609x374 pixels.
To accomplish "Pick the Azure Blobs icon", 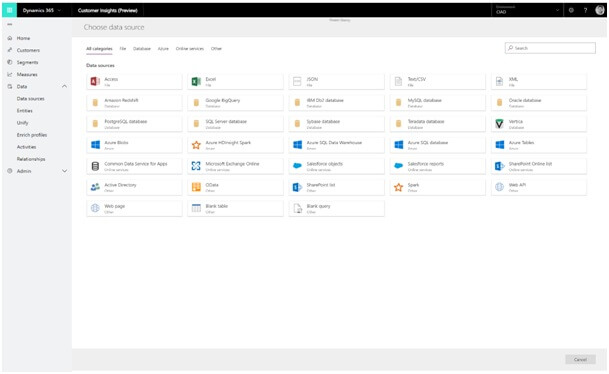I will [95, 145].
